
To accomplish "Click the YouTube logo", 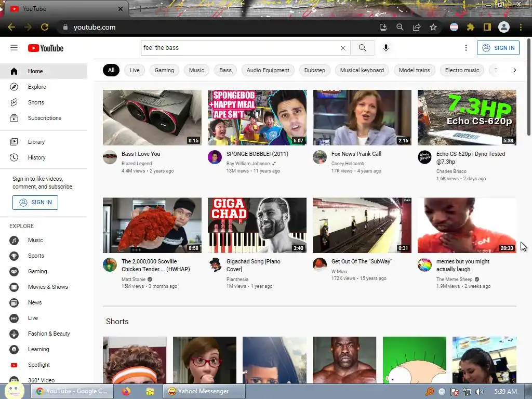I will pyautogui.click(x=46, y=48).
